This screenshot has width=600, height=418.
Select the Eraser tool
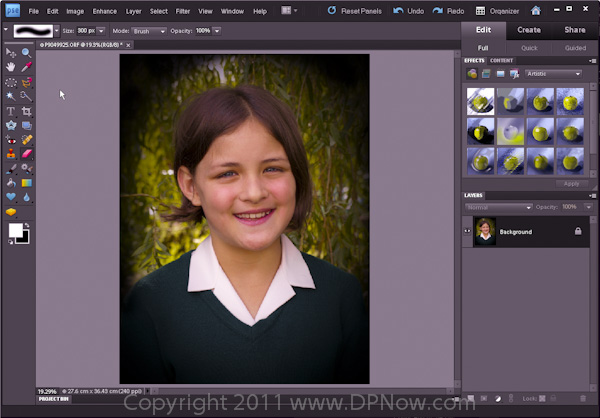pos(26,154)
